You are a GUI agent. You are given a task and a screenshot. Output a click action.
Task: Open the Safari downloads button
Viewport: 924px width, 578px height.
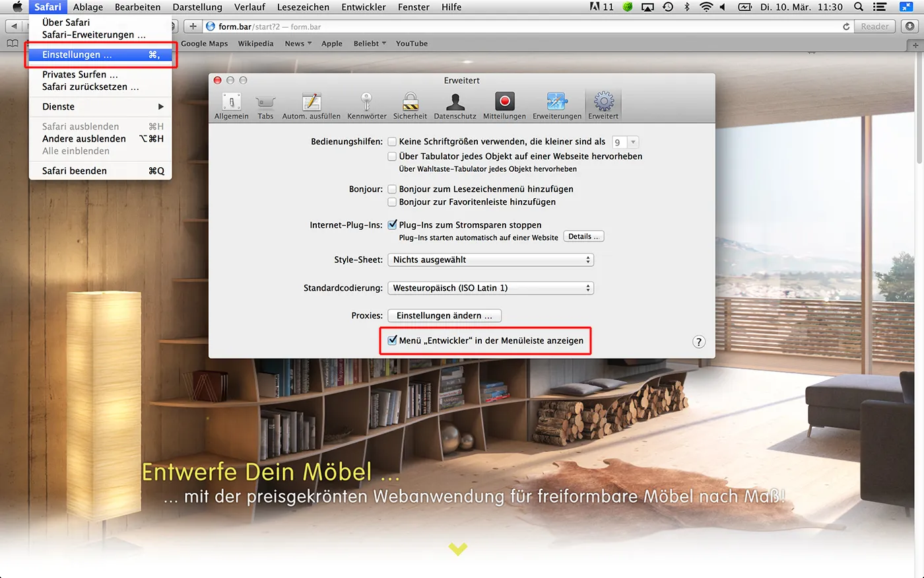click(x=910, y=26)
